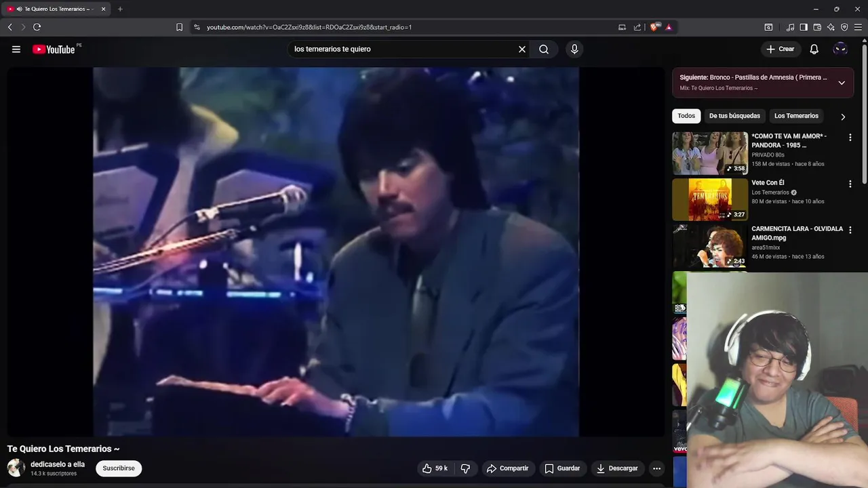Image resolution: width=868 pixels, height=488 pixels.
Task: Open the Vete Con Él thumbnail
Action: click(x=710, y=199)
